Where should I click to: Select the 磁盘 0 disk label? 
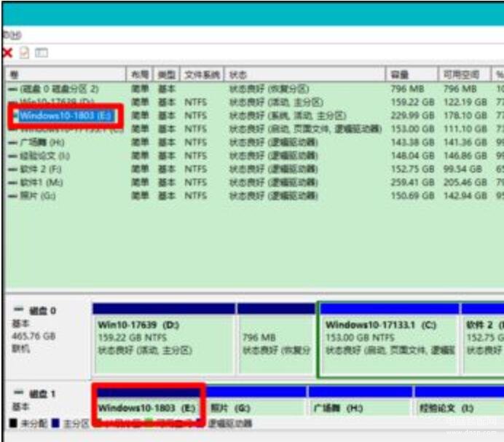43,311
